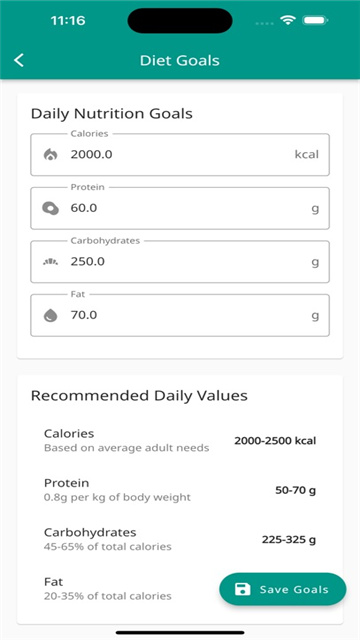This screenshot has height=640, width=360.
Task: Click the floppy disk save icon
Action: pos(242,589)
